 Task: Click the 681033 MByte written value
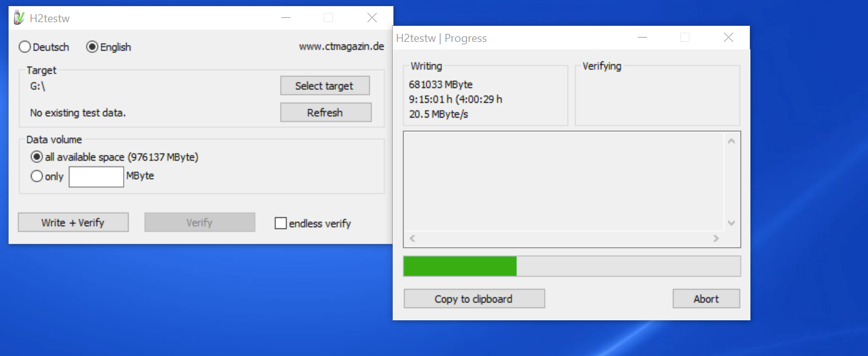[x=441, y=84]
